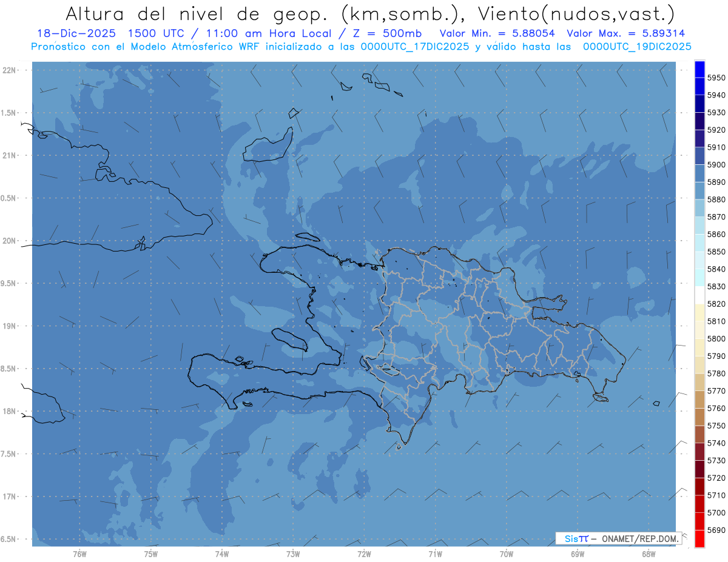Click the 5730 color bar label
The image size is (728, 562).
coord(716,460)
